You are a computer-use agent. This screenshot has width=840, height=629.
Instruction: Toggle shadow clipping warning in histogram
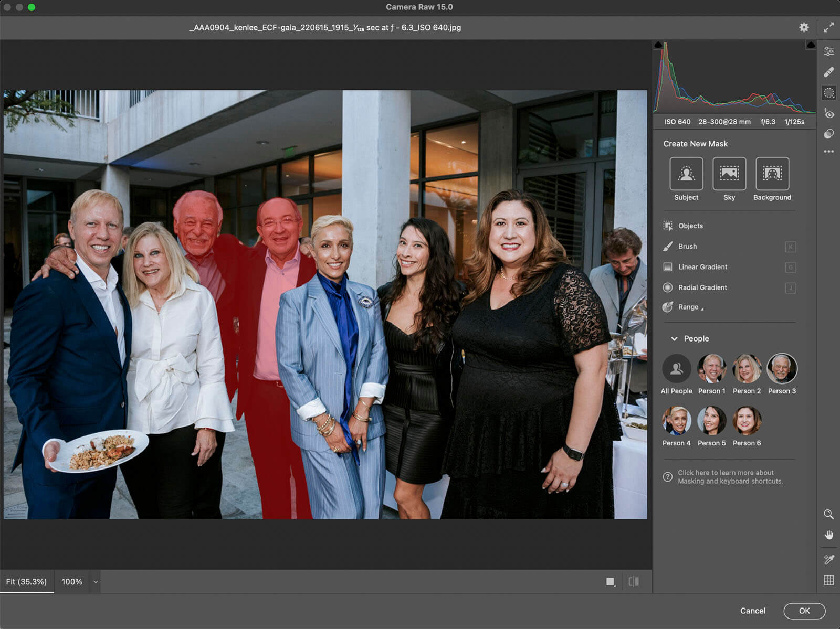point(658,46)
